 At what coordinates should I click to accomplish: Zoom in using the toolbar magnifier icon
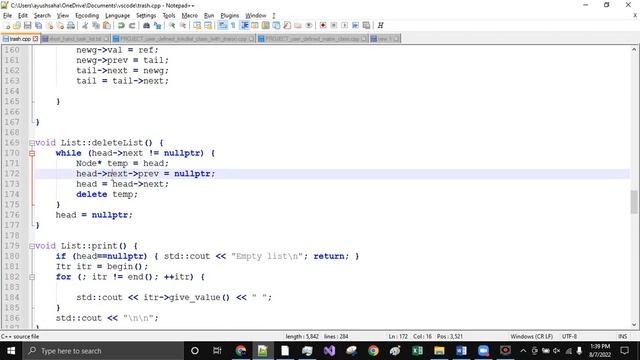172,25
